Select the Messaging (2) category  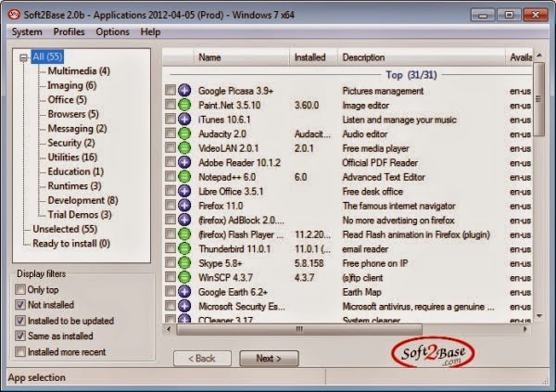click(77, 129)
